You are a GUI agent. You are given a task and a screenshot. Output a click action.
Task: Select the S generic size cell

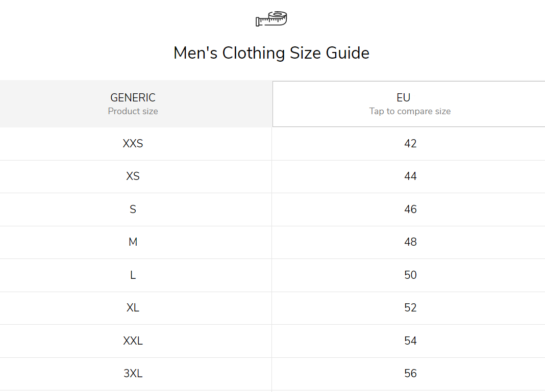point(133,210)
